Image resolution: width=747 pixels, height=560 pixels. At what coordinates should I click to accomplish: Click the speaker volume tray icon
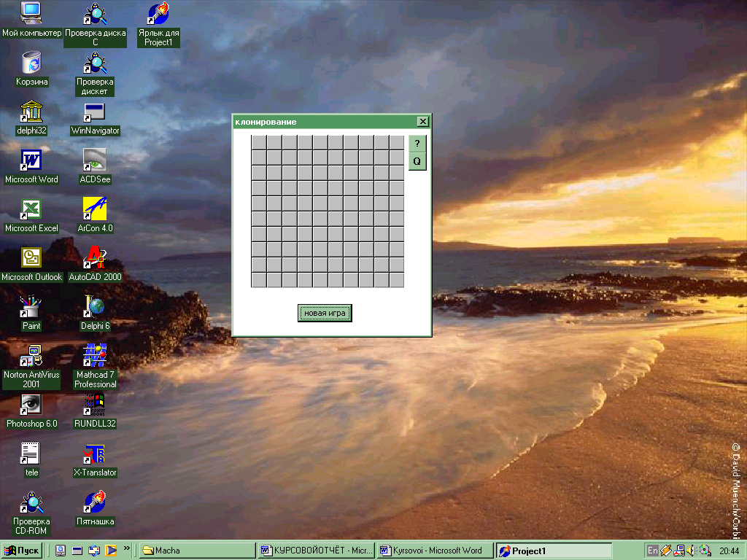692,551
